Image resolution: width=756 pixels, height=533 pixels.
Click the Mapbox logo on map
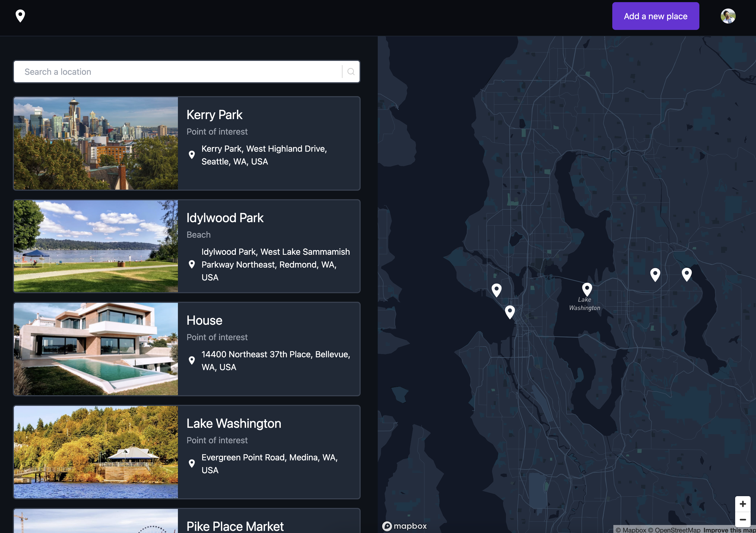[x=405, y=526]
